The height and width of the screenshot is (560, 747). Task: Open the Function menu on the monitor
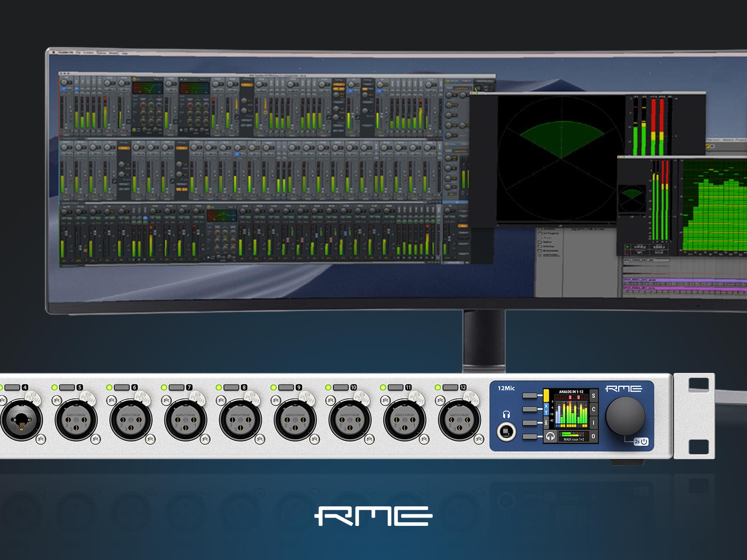(89, 53)
